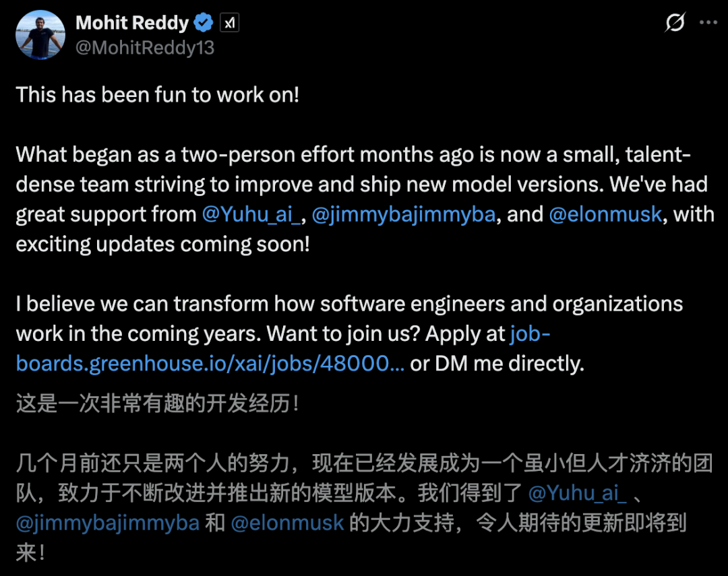
Task: Open @elonmusk mention before 'with'
Action: coord(605,214)
